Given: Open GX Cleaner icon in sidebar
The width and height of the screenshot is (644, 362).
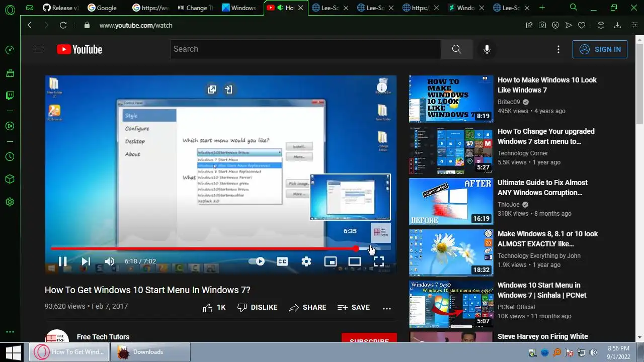Looking at the screenshot, I should pos(10,73).
